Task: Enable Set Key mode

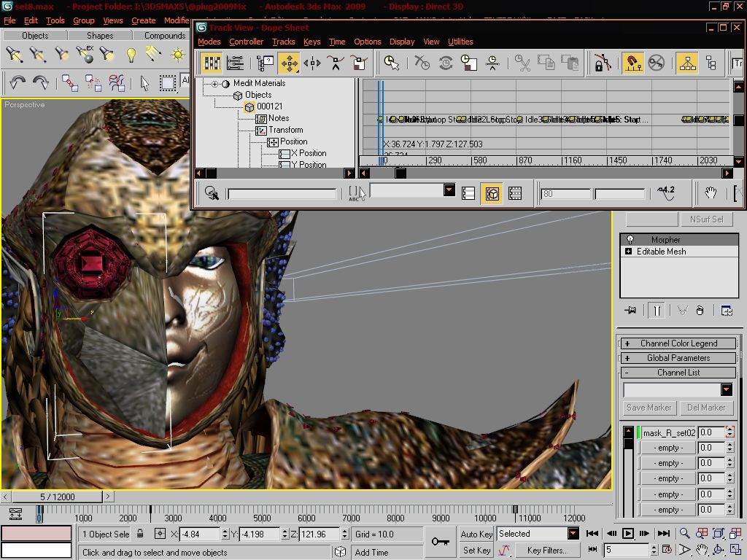Action: point(476,550)
